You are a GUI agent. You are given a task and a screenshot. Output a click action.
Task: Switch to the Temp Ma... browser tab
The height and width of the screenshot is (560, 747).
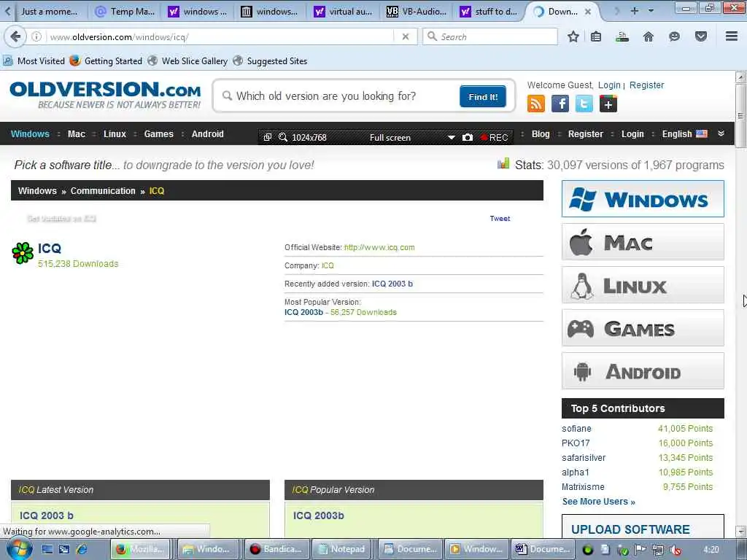click(x=125, y=12)
